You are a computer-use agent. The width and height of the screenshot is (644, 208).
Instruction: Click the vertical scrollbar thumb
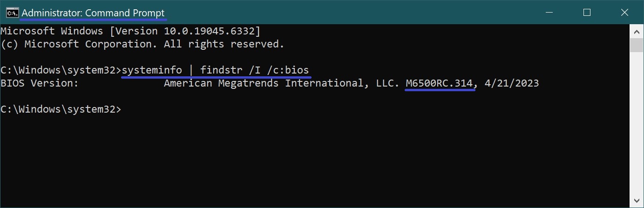point(637,46)
